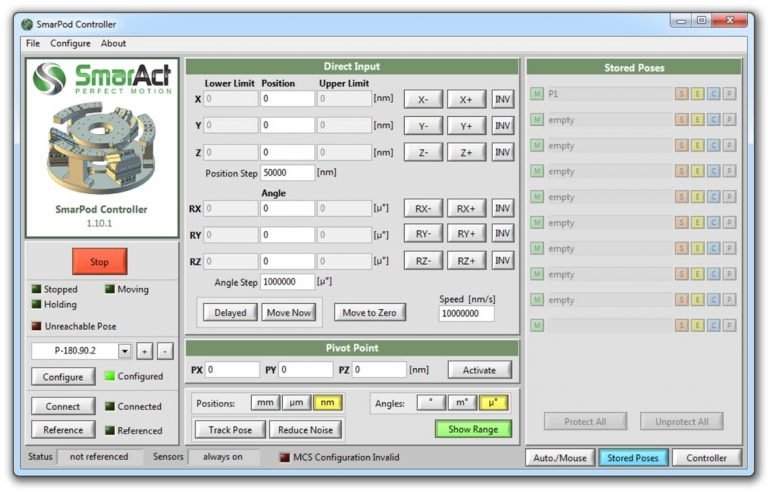Click the RY+ rotation button

pos(466,233)
